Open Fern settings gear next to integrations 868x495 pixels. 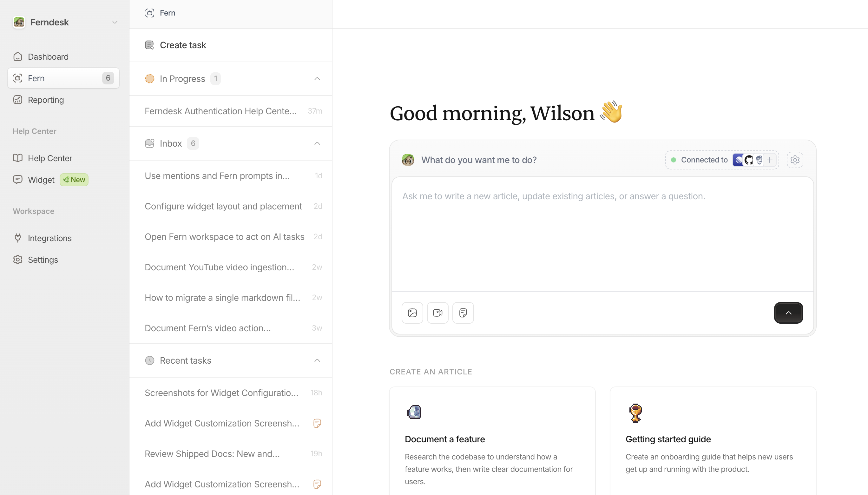(x=795, y=160)
